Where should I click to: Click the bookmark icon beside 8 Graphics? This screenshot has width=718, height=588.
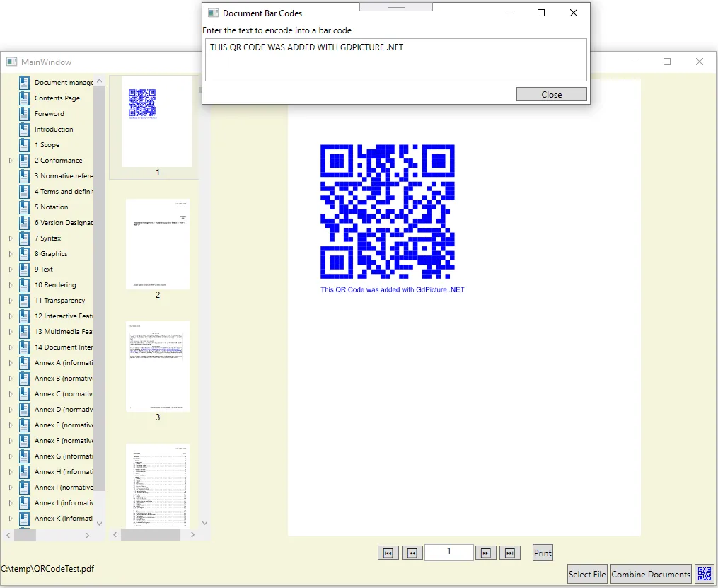pyautogui.click(x=25, y=254)
